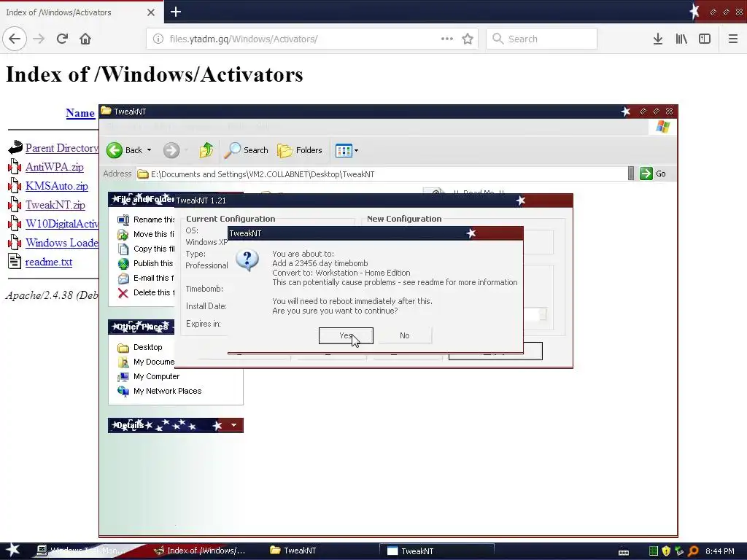Collapse the Other Places panel header

coord(142,327)
